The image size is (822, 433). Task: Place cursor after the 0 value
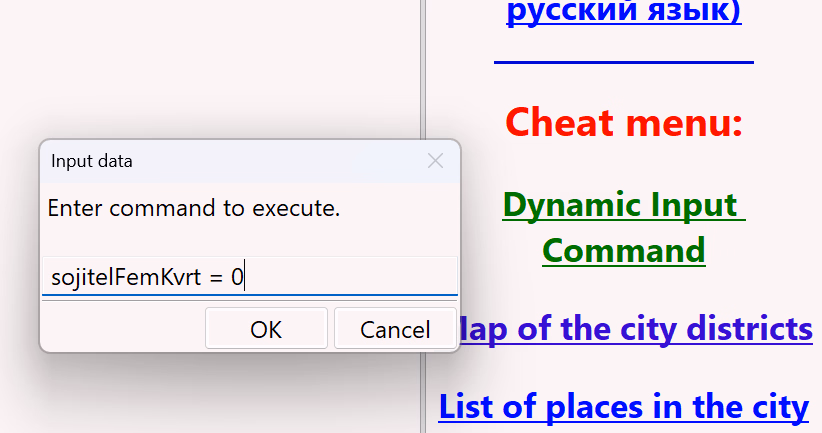(246, 276)
